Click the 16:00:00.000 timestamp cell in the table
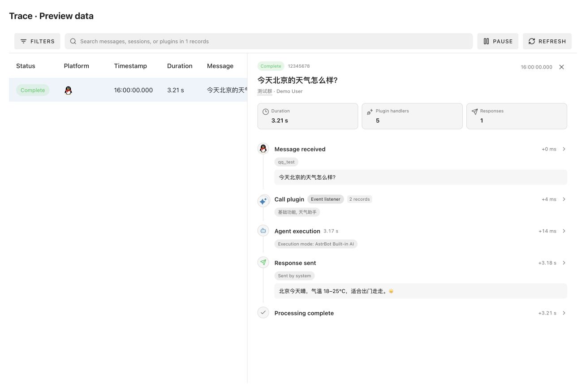Viewport: 586px width, 392px height. pos(134,90)
